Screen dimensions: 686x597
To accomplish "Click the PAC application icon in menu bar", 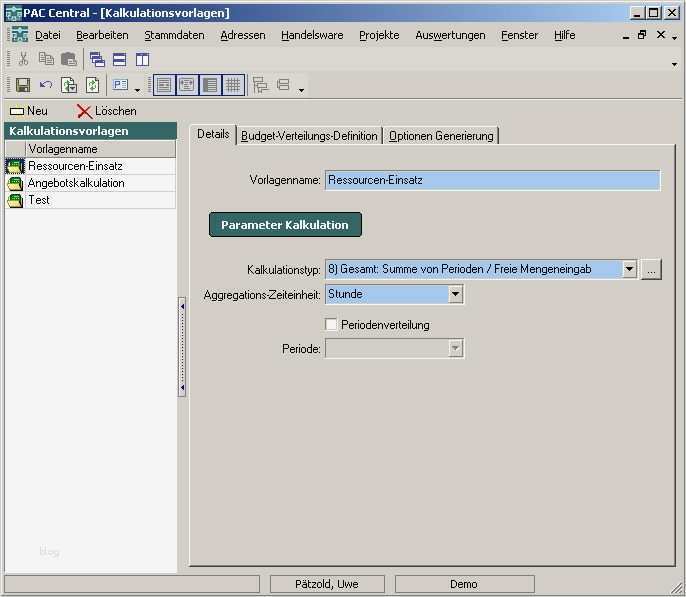I will [x=20, y=35].
